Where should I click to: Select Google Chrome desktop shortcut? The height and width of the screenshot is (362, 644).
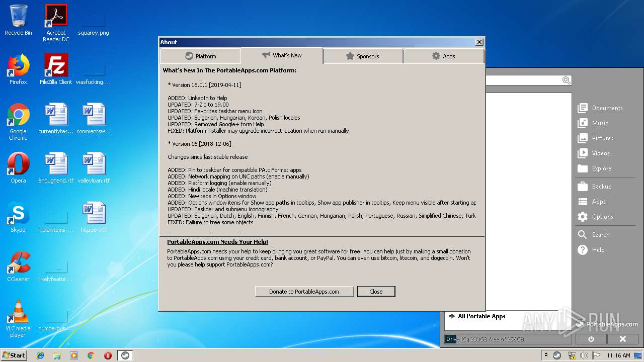pyautogui.click(x=18, y=122)
